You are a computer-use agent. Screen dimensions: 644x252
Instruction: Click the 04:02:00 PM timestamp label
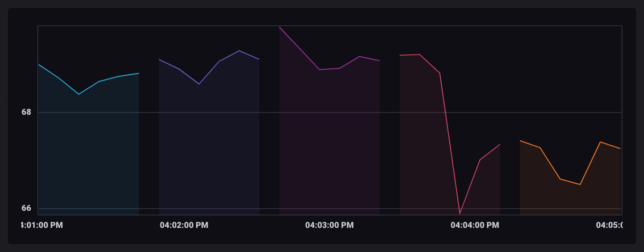(184, 225)
